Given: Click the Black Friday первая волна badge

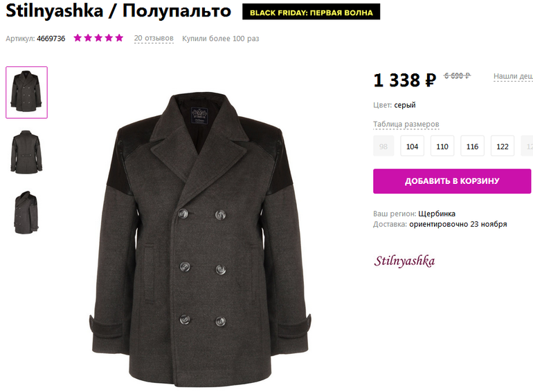Looking at the screenshot, I should [311, 12].
